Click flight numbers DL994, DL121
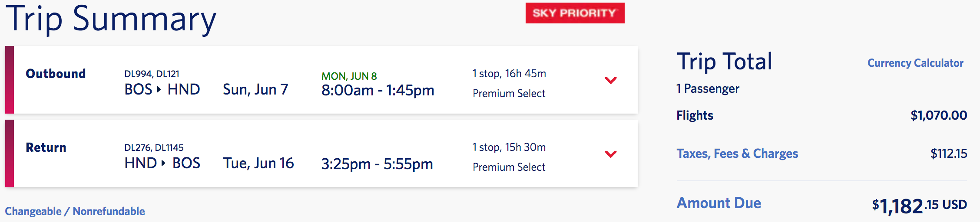 (152, 74)
